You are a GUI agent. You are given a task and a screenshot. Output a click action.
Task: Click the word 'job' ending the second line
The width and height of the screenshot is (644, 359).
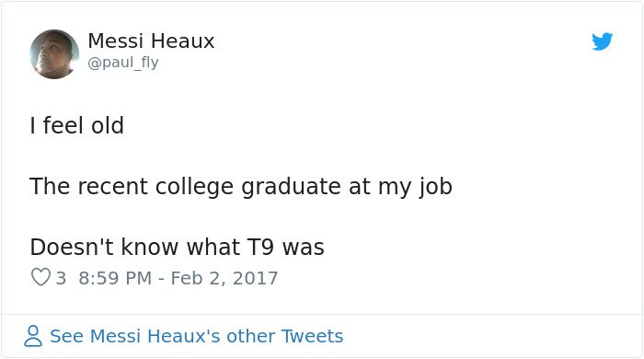436,187
